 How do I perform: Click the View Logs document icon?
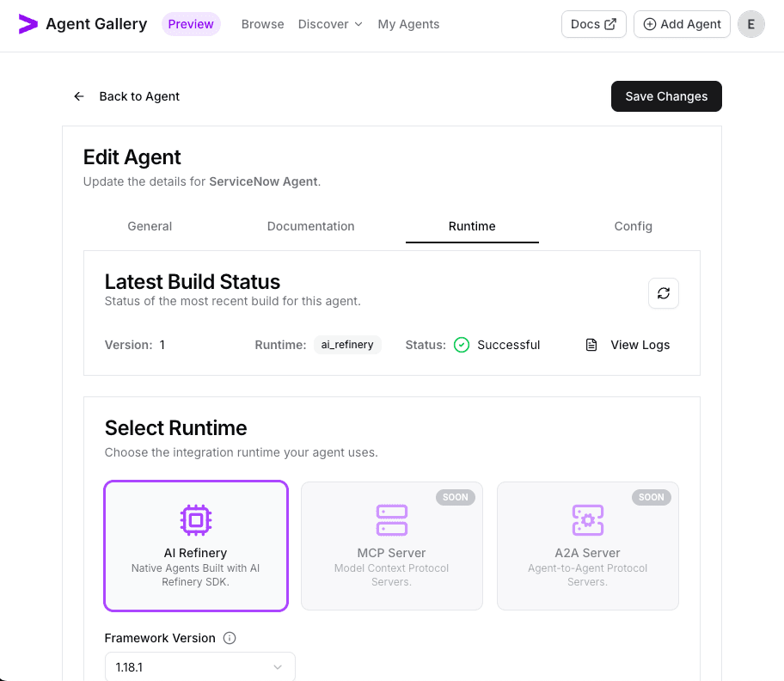point(591,345)
